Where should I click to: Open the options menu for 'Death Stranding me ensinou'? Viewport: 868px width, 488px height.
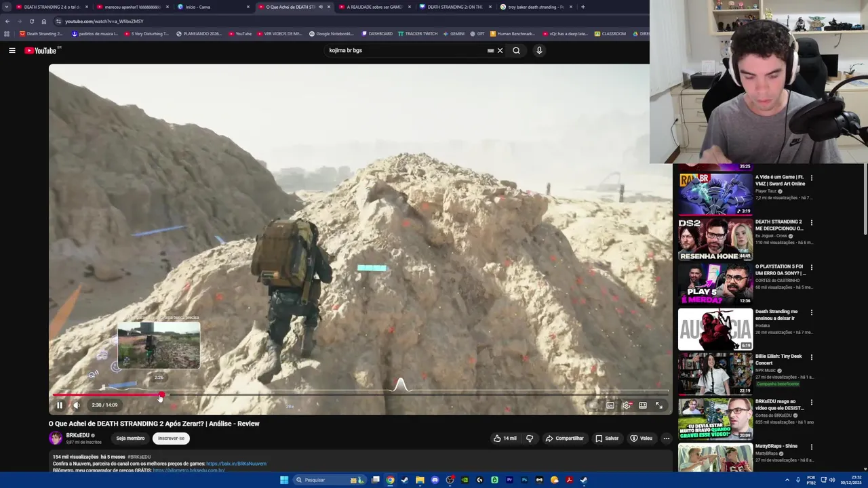(812, 312)
